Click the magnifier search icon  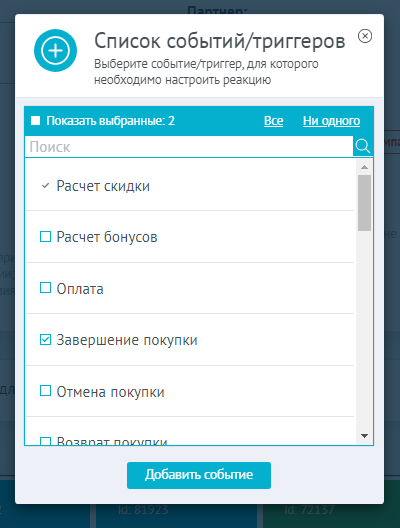point(363,146)
